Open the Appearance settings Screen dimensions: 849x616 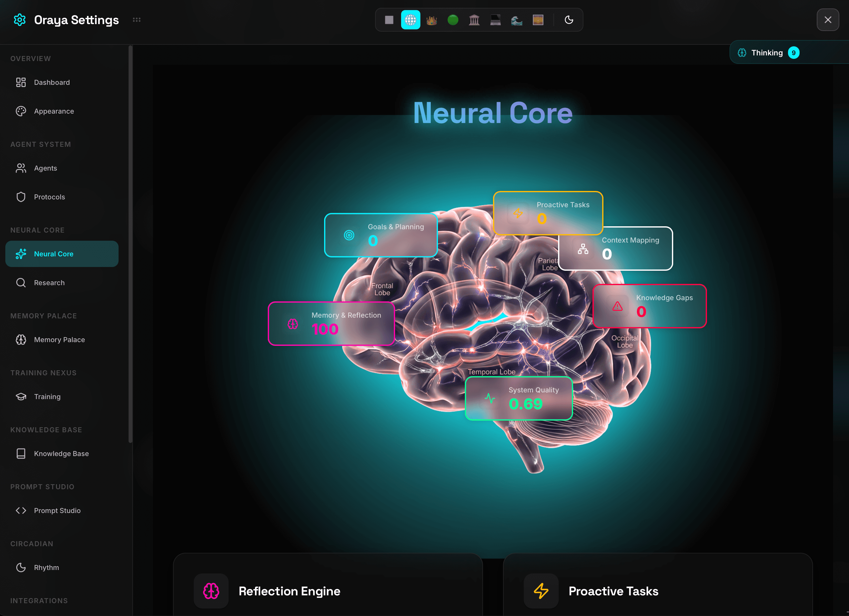tap(54, 111)
